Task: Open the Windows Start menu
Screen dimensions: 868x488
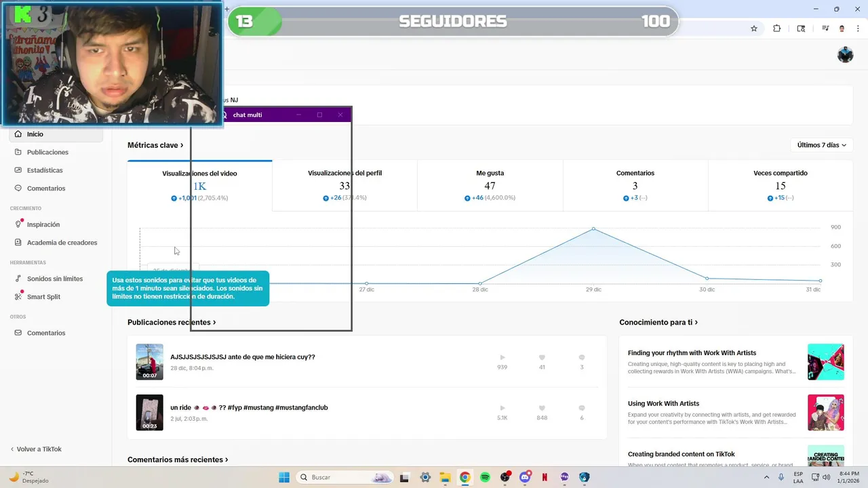Action: (283, 477)
